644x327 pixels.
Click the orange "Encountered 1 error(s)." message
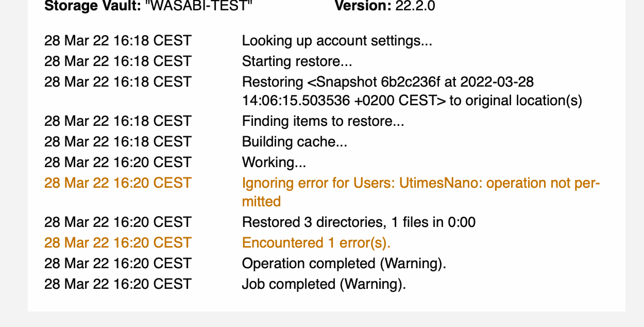317,243
